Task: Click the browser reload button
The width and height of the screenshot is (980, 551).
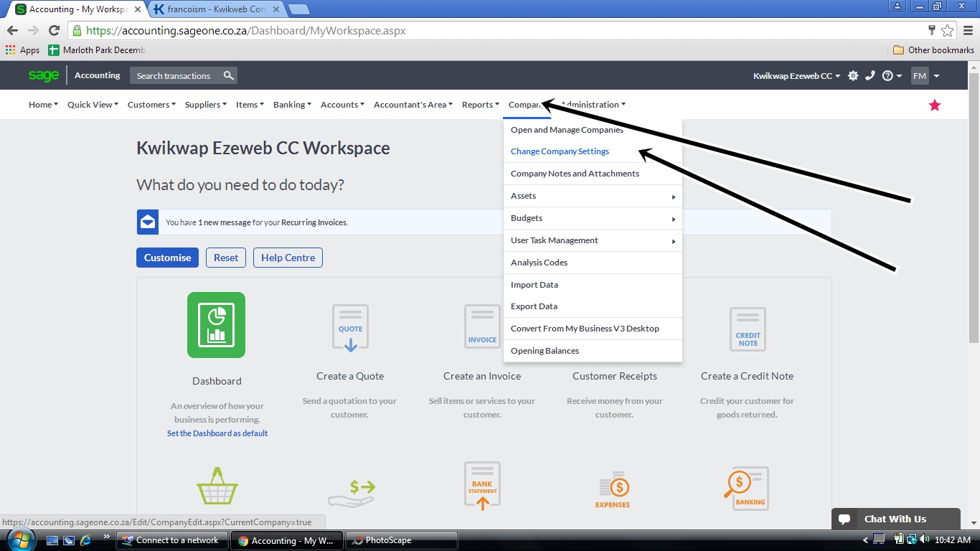Action: (54, 30)
